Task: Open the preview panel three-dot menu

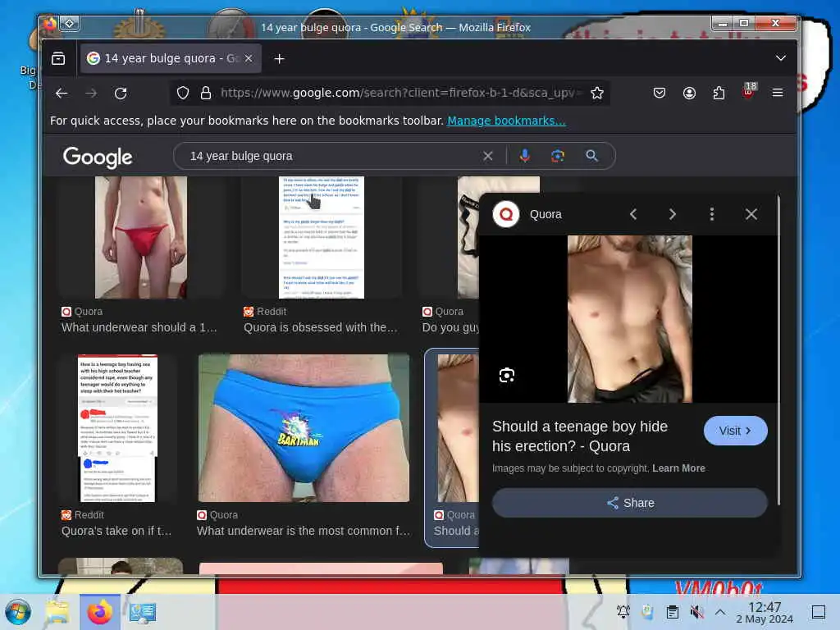Action: point(711,214)
